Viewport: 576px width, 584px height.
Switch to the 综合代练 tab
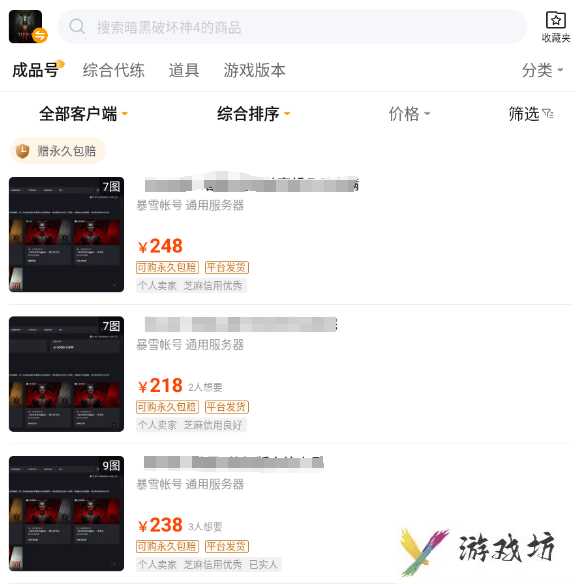[114, 70]
